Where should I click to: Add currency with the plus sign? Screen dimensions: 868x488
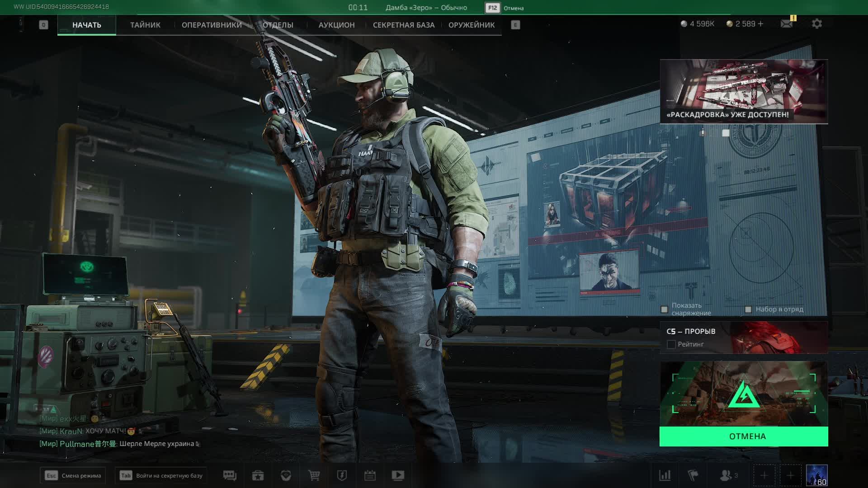[x=761, y=23]
